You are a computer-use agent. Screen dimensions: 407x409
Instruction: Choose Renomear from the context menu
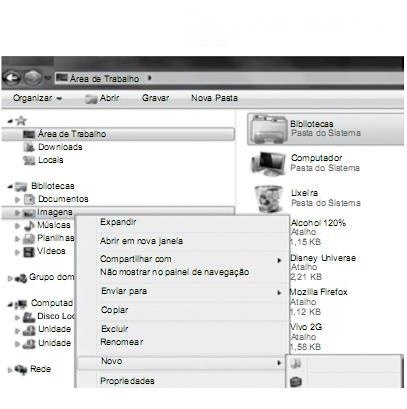122,342
